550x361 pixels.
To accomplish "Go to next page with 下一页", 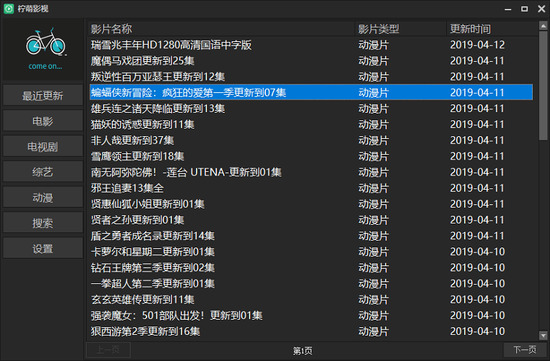I will pos(525,350).
